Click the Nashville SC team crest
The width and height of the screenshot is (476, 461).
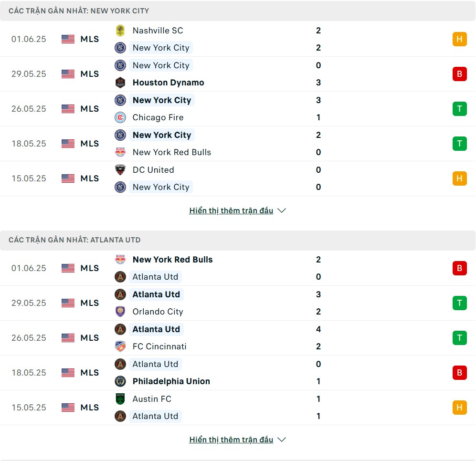coord(120,31)
